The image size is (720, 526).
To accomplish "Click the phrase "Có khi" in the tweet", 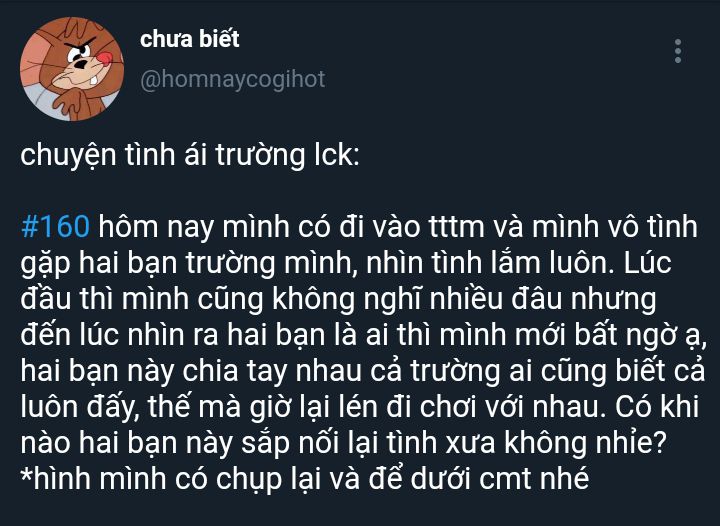I will [x=657, y=407].
